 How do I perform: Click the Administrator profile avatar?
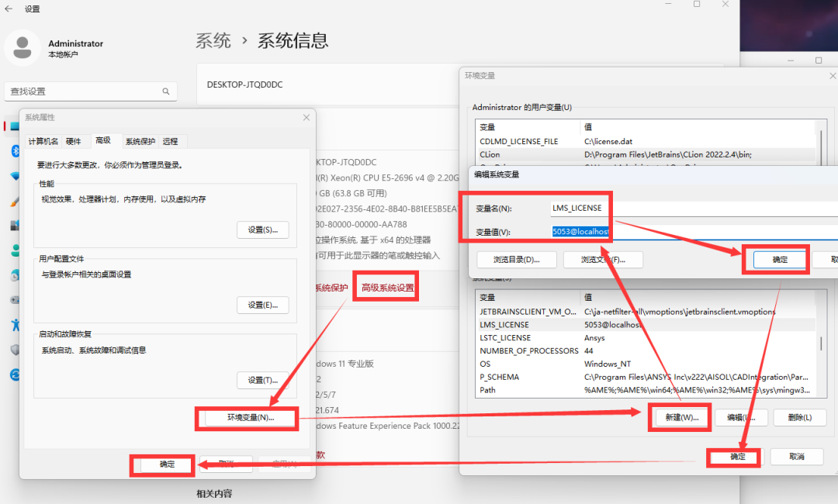tap(23, 48)
